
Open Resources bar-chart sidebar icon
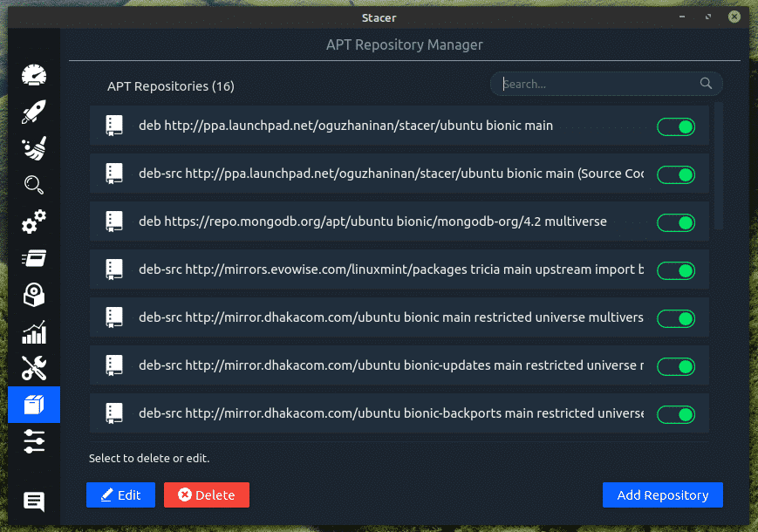pyautogui.click(x=34, y=332)
